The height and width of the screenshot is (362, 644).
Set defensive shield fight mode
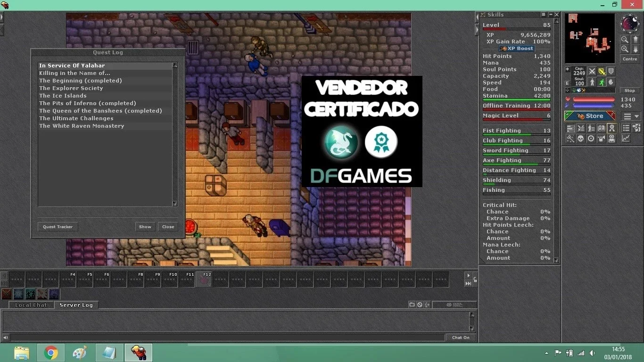point(611,71)
